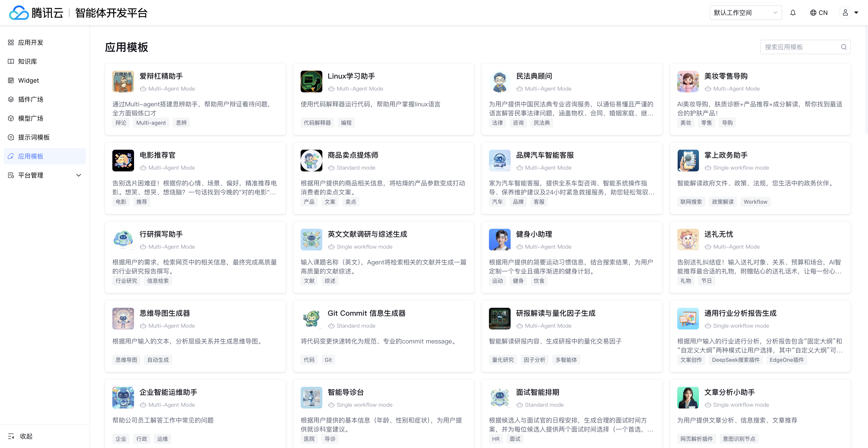Click the 电影推荐官 template thumbnail

click(x=123, y=161)
